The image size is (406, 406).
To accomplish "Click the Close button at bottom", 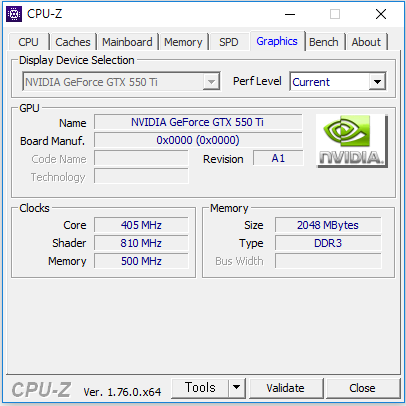I will coord(362,388).
